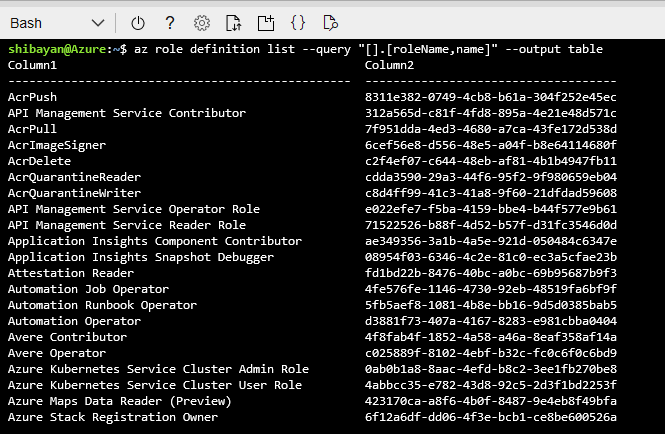Open a new session icon

pyautogui.click(x=266, y=23)
